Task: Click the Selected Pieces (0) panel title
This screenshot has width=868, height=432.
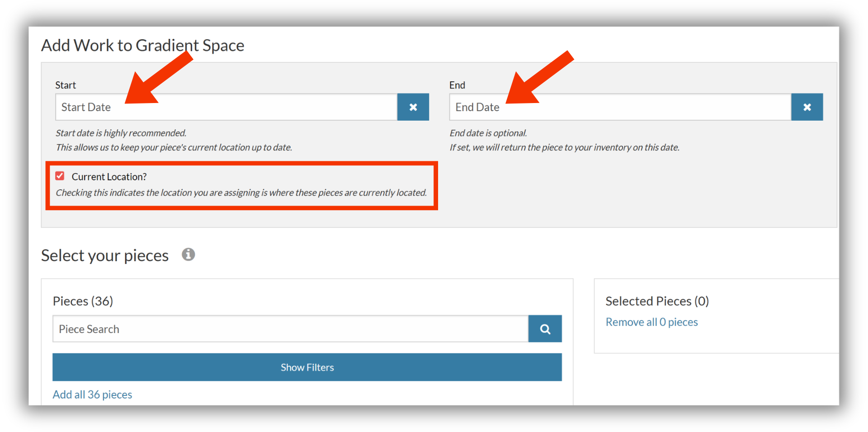Action: (x=657, y=301)
